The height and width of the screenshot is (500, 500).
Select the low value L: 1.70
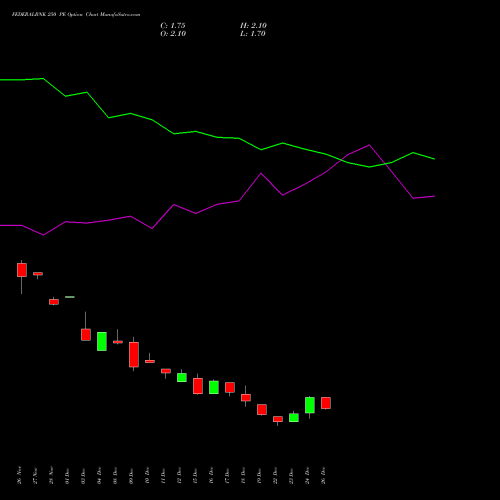253,34
